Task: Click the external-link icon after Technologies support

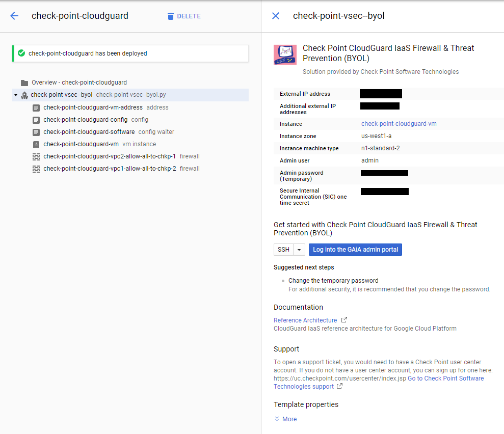Action: pyautogui.click(x=339, y=386)
